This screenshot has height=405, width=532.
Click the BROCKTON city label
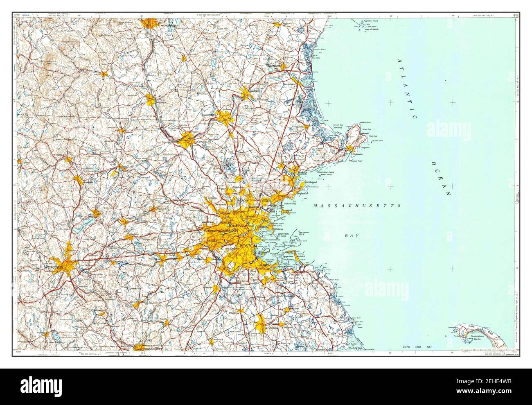[x=271, y=328]
